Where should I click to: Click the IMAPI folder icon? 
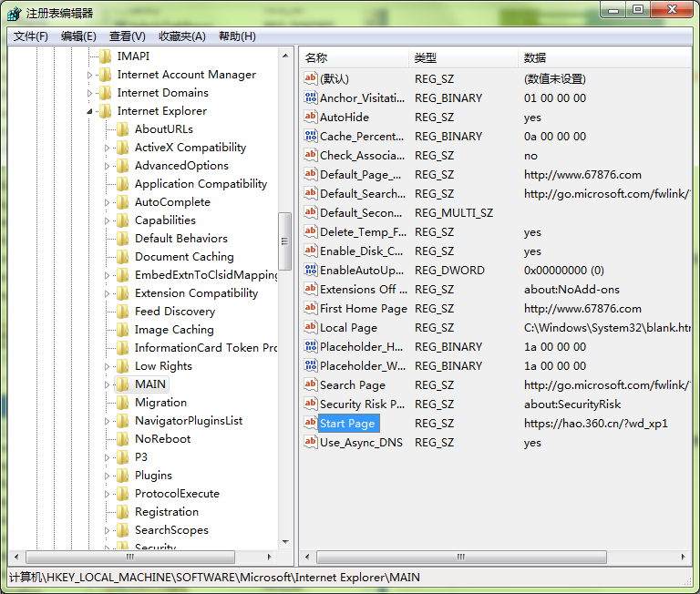point(105,56)
